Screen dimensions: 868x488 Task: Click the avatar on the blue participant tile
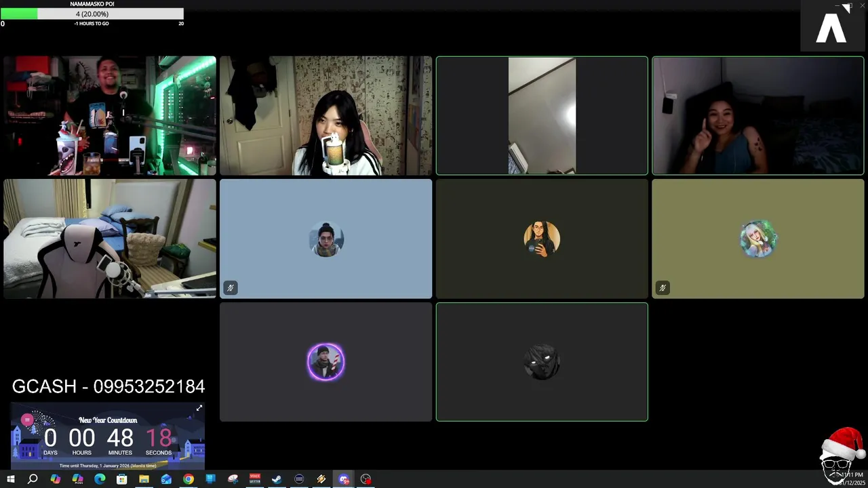coord(326,239)
